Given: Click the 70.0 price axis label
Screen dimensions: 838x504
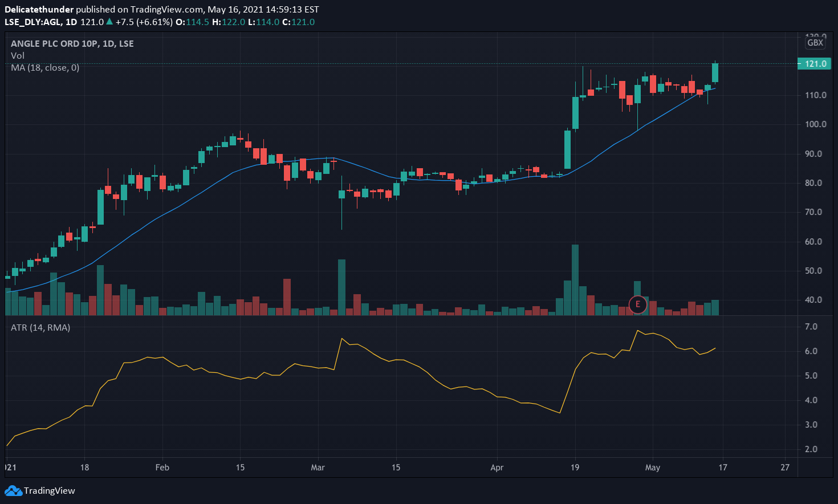Looking at the screenshot, I should pos(813,212).
